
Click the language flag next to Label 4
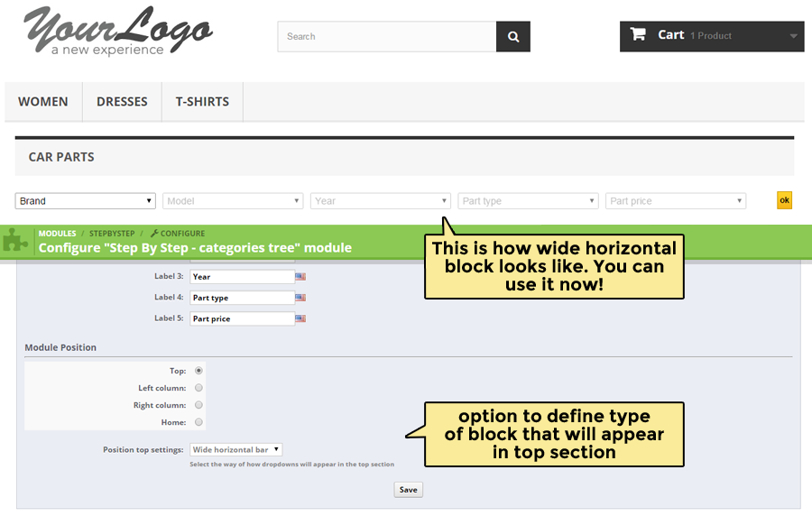coord(300,298)
